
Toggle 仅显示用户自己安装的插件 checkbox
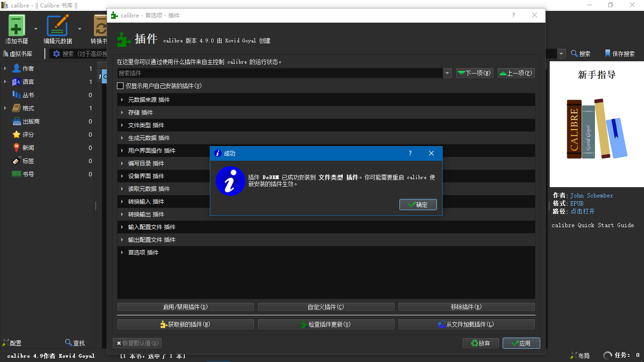click(120, 86)
